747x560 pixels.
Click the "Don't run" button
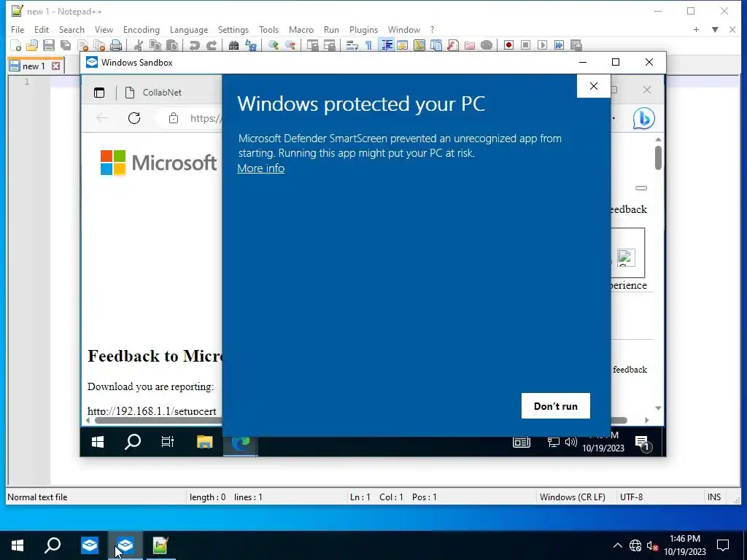[555, 406]
